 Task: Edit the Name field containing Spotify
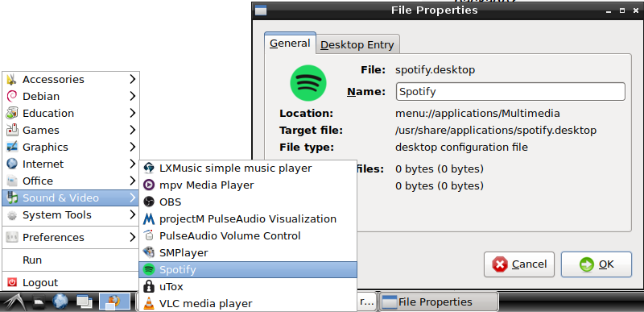click(x=510, y=92)
